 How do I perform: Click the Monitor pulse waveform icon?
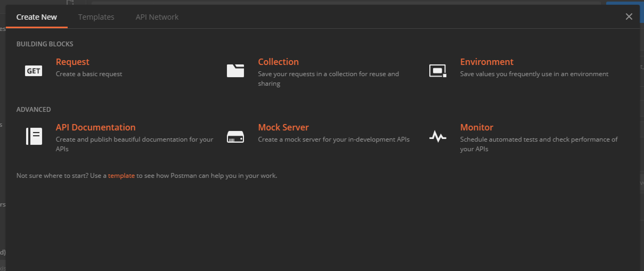point(438,136)
